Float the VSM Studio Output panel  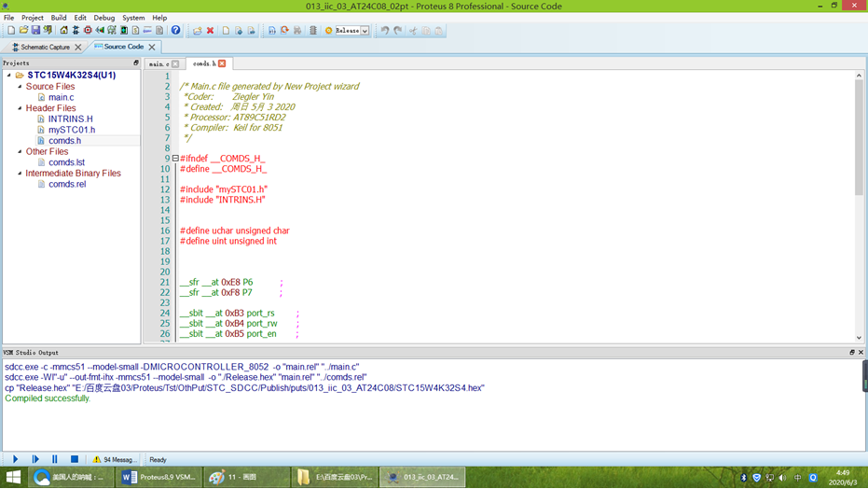(852, 352)
